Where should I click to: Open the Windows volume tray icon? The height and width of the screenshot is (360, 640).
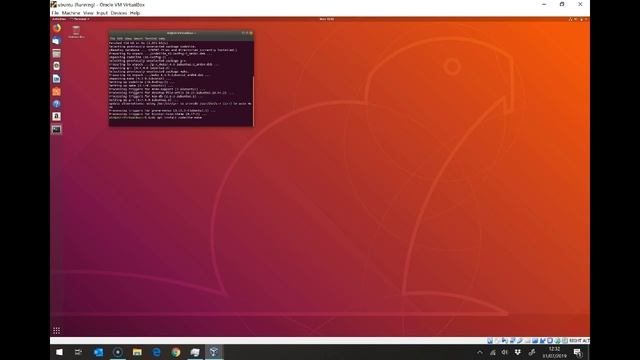point(505,352)
